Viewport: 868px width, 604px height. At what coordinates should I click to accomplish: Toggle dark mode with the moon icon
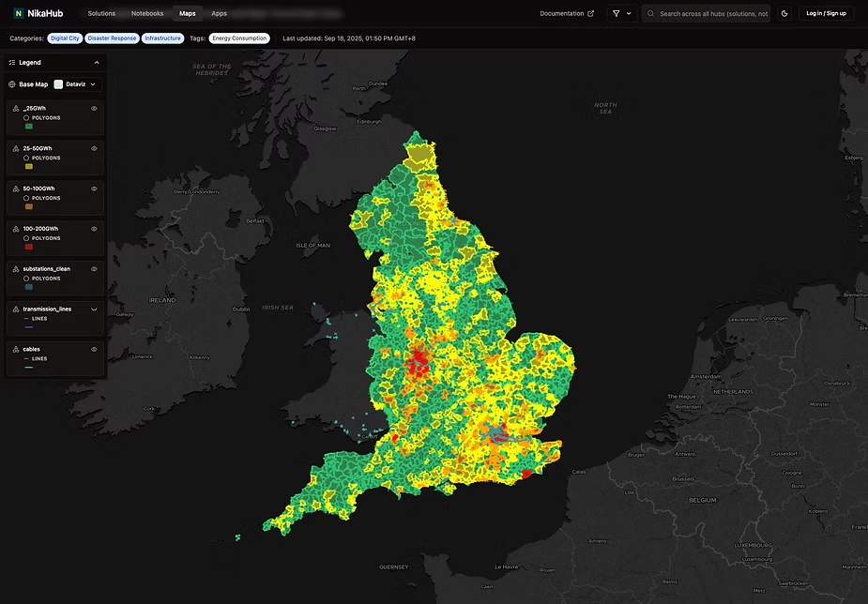pyautogui.click(x=784, y=13)
